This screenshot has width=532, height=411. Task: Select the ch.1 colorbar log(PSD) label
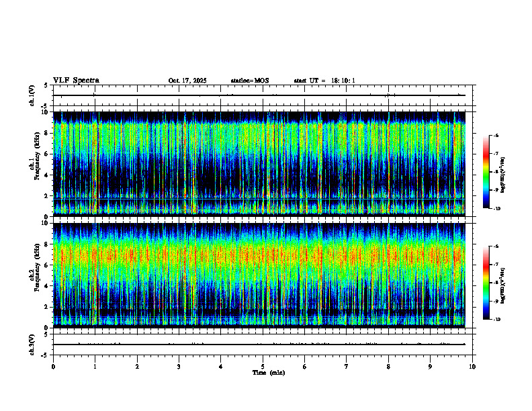pyautogui.click(x=503, y=175)
